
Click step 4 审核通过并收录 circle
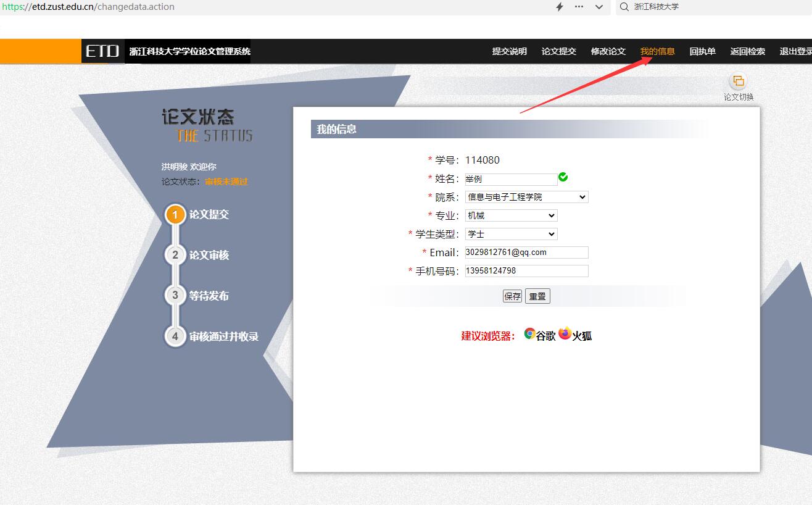click(175, 336)
